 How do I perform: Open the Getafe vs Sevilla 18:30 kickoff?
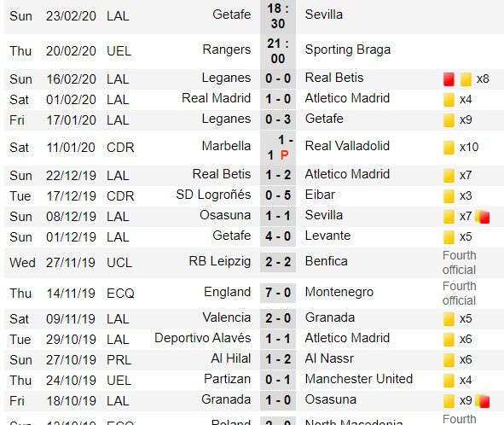(278, 16)
